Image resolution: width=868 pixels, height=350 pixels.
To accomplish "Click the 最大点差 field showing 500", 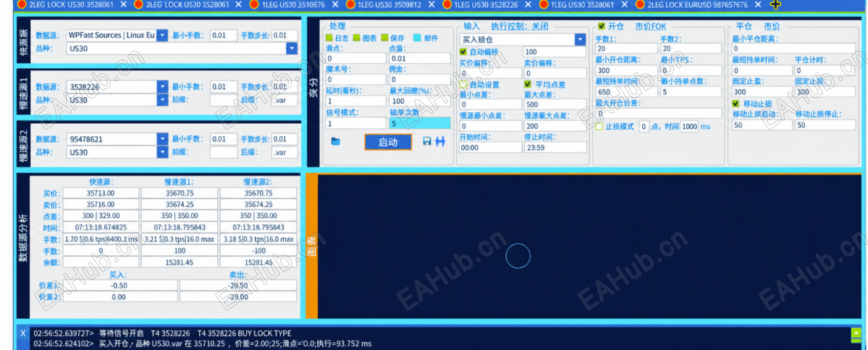I will click(x=555, y=104).
